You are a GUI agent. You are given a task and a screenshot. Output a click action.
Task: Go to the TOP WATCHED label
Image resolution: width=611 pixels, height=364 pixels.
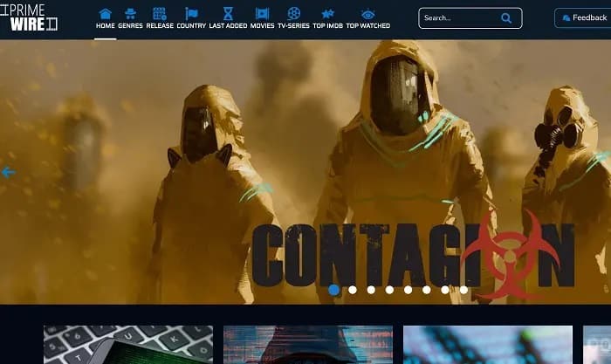pos(367,25)
